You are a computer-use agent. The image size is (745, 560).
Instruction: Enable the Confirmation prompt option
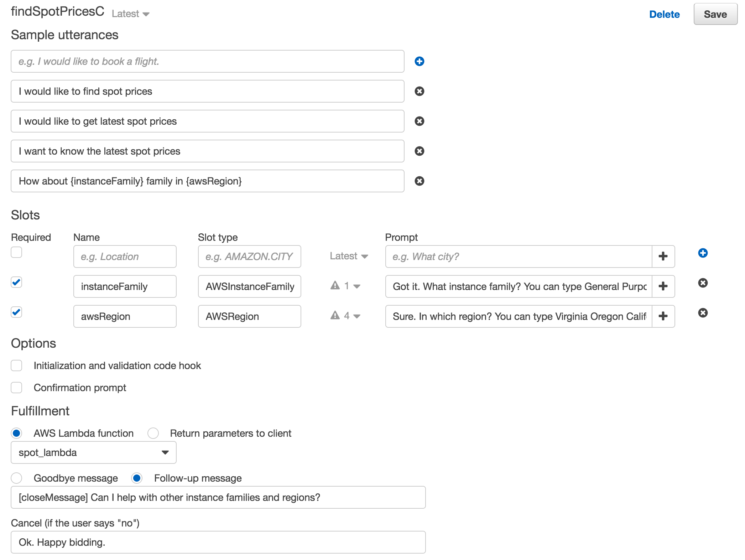pos(16,388)
